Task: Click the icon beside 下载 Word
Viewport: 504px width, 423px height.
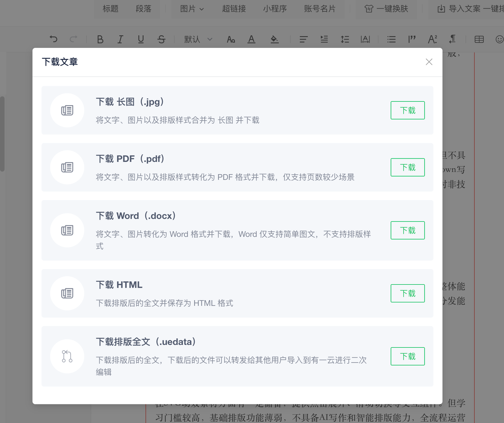Action: click(x=67, y=230)
